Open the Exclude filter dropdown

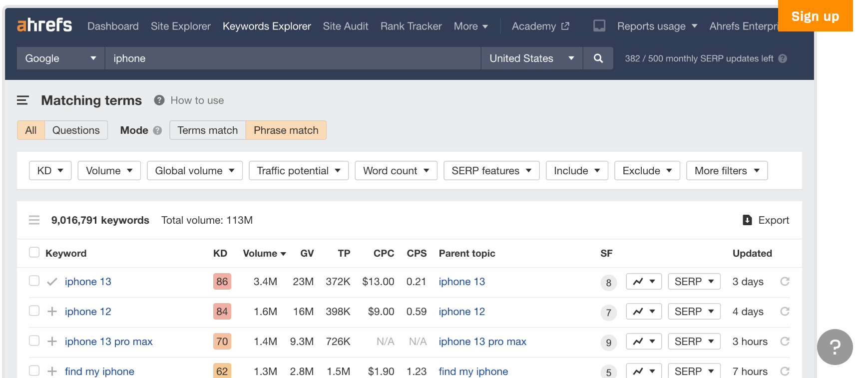click(647, 171)
